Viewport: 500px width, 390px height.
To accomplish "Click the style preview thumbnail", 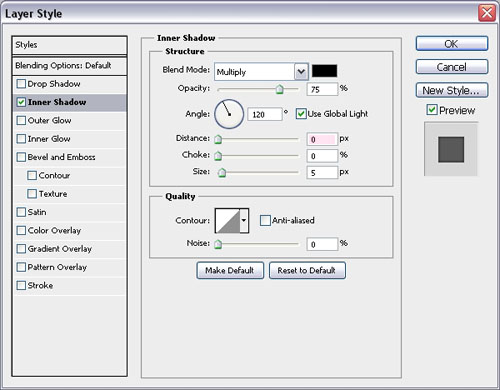I will 451,149.
